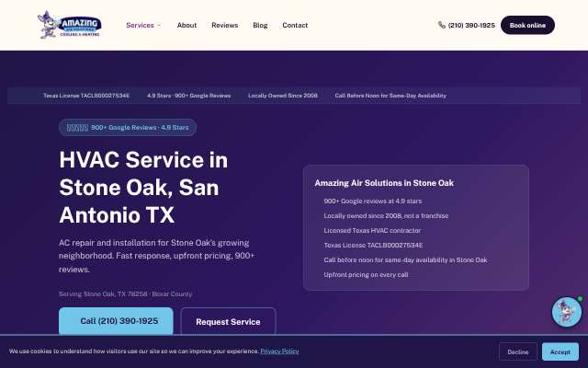Click the phone icon in header
The width and height of the screenshot is (588, 368).
pyautogui.click(x=442, y=25)
